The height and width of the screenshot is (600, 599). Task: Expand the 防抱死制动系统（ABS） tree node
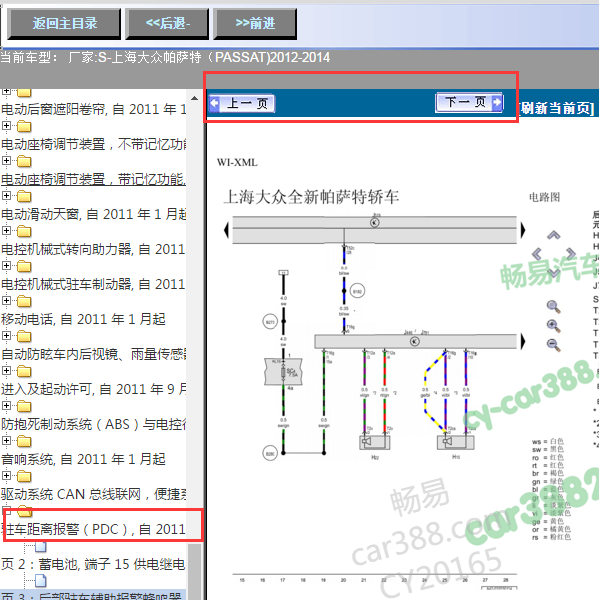point(6,406)
